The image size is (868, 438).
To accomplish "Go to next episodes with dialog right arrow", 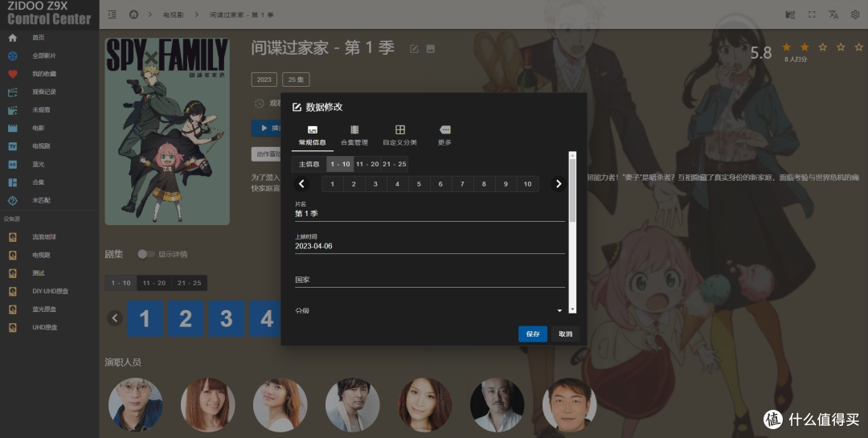I will (559, 184).
